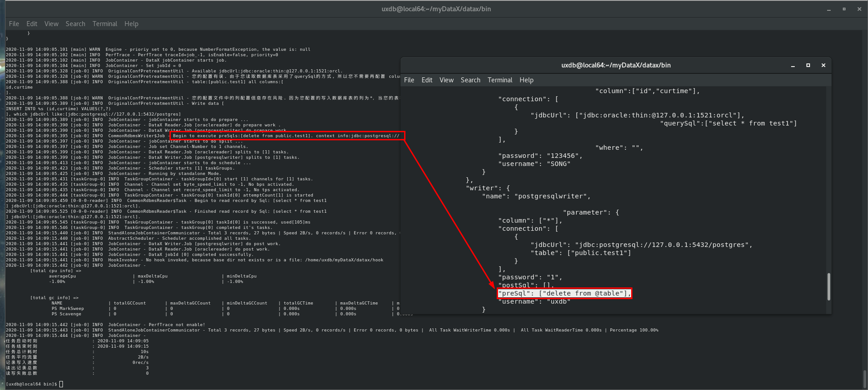
Task: Click the background terminal title bar text
Action: (436, 9)
